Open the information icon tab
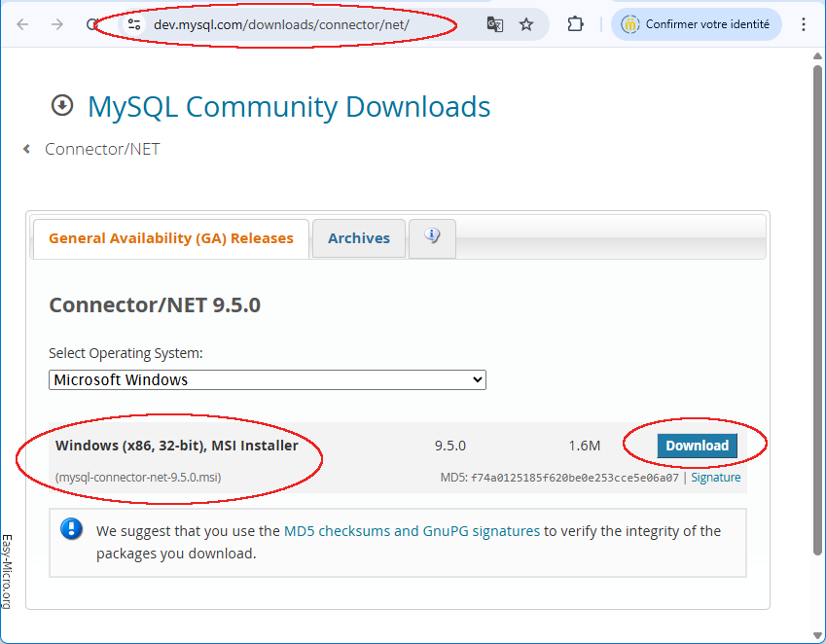826x644 pixels. click(x=433, y=236)
